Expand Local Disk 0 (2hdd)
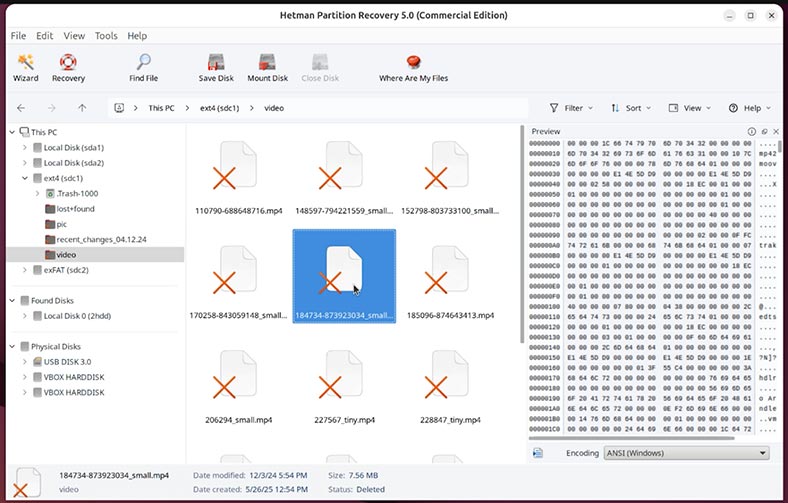 coord(25,316)
